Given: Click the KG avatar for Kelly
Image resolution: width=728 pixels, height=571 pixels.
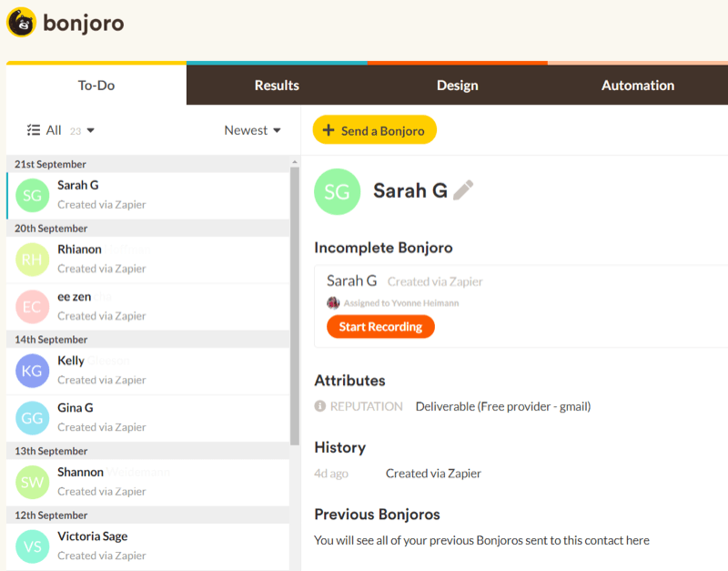Looking at the screenshot, I should point(33,371).
